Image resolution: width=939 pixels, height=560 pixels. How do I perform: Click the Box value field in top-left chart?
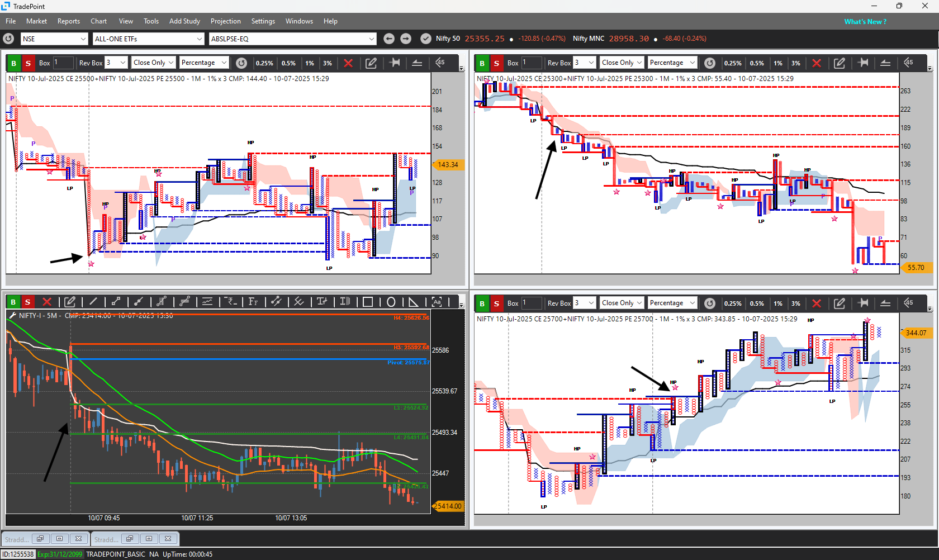(63, 63)
